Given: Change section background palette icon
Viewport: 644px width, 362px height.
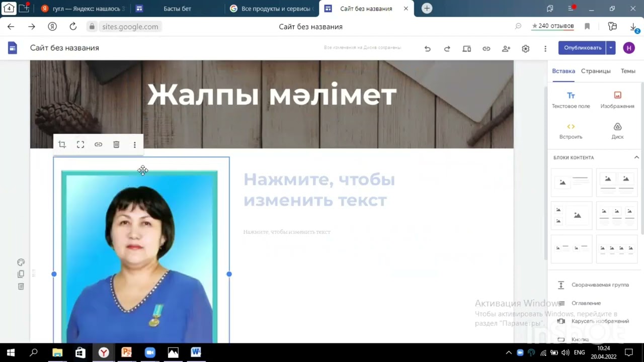Looking at the screenshot, I should [21, 262].
